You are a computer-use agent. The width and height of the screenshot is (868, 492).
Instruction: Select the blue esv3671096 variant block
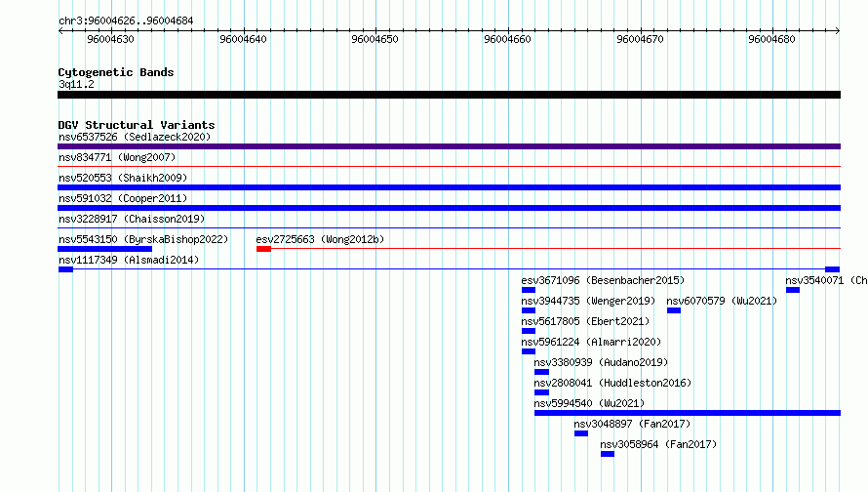[x=529, y=290]
